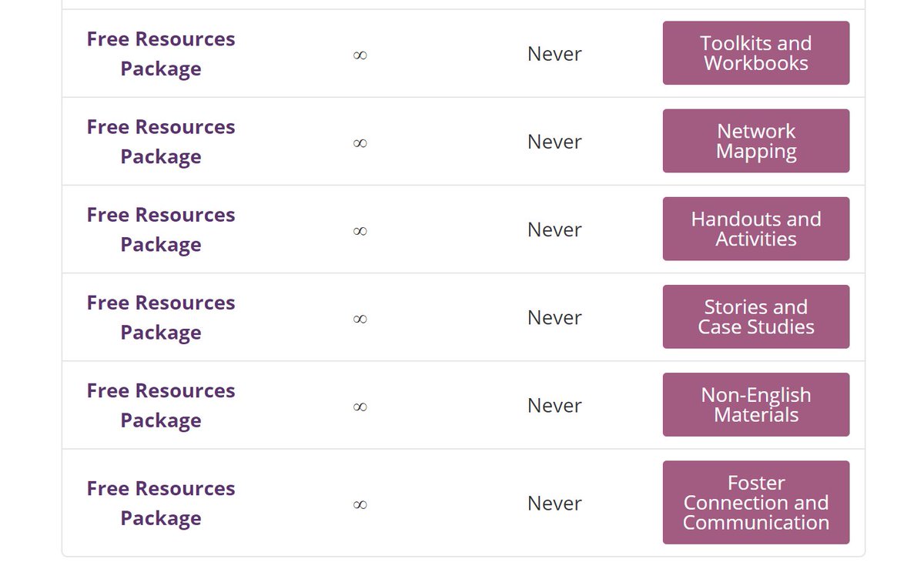
Task: Open the Network Mapping button
Action: tap(755, 141)
